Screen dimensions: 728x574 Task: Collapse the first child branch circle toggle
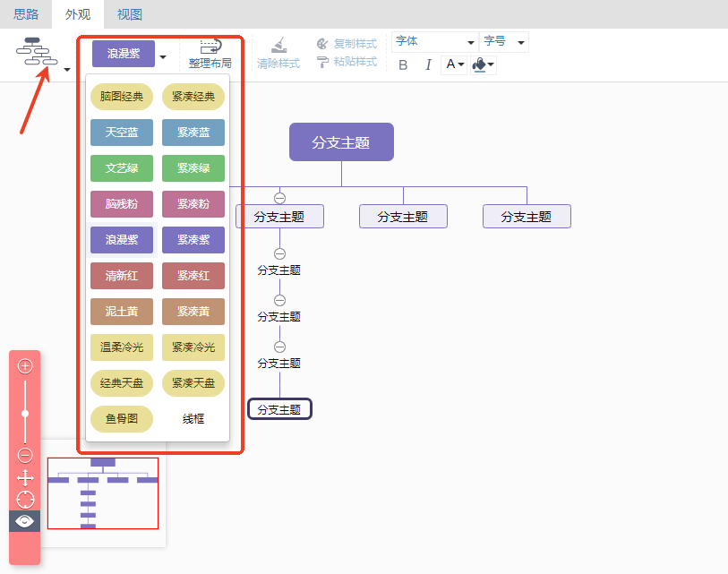[279, 198]
